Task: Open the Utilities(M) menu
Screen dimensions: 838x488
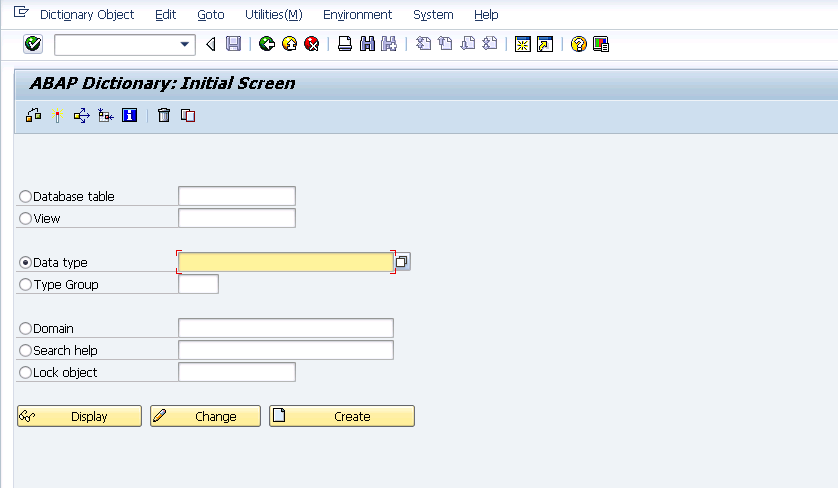Action: tap(274, 14)
